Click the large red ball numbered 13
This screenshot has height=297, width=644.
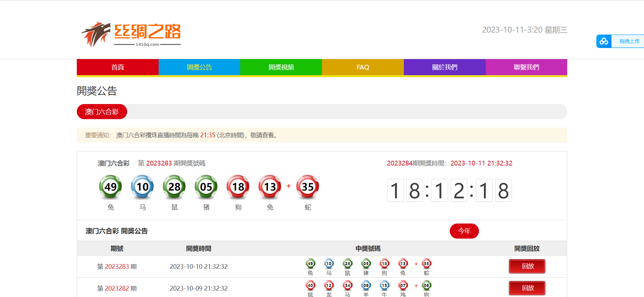(270, 187)
